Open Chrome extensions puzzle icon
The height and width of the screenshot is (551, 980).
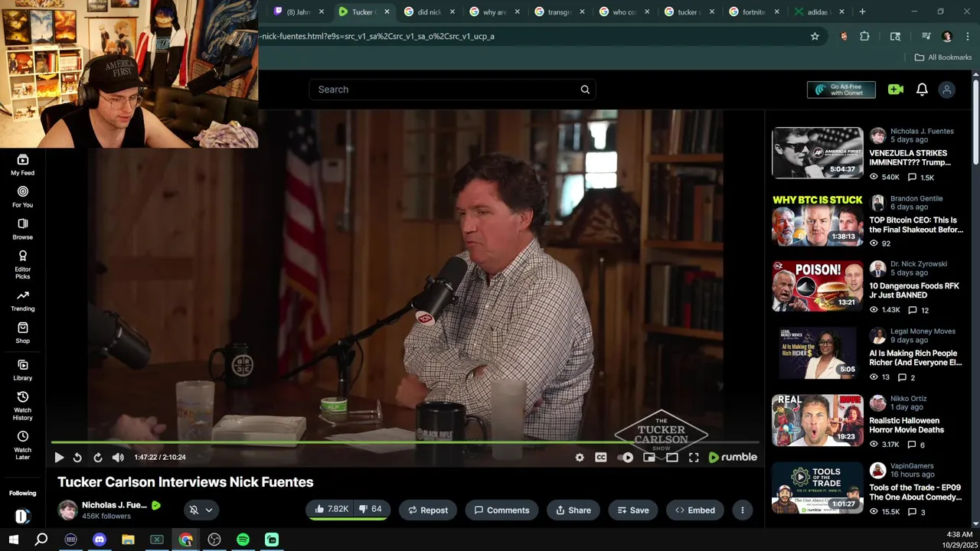(864, 36)
